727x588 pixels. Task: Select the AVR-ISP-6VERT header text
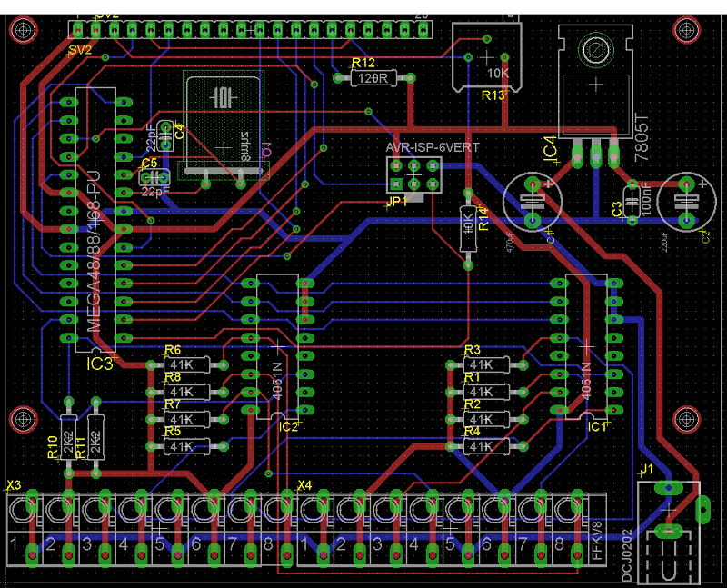coord(433,147)
